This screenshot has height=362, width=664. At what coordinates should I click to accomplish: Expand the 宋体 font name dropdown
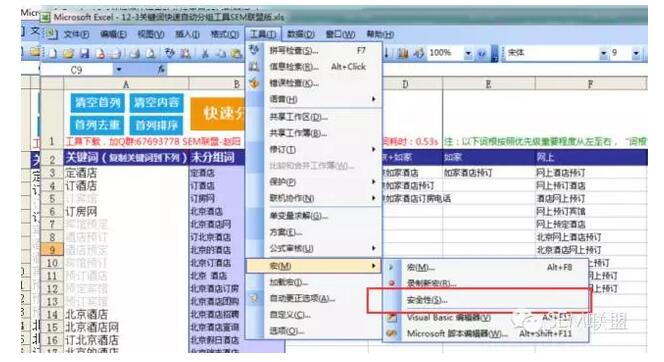click(603, 53)
